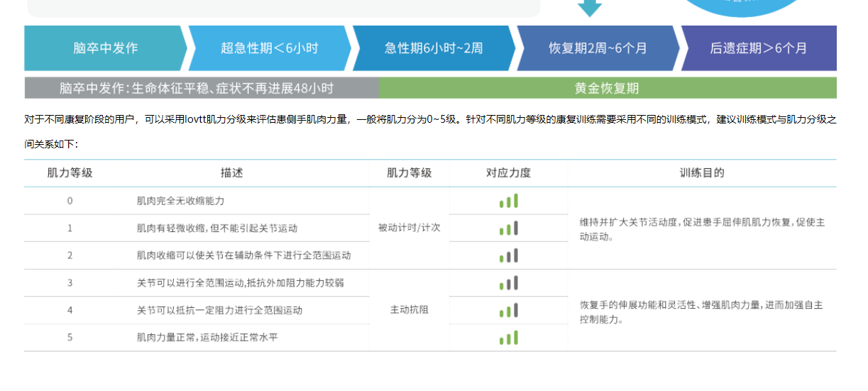Click the 被动计时/计次 training mode cell
Viewport: 868px width, 391px height.
click(409, 228)
